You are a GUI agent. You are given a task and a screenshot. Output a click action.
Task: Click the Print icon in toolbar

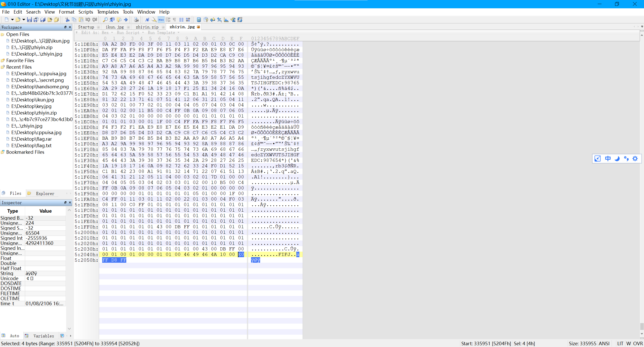click(136, 20)
